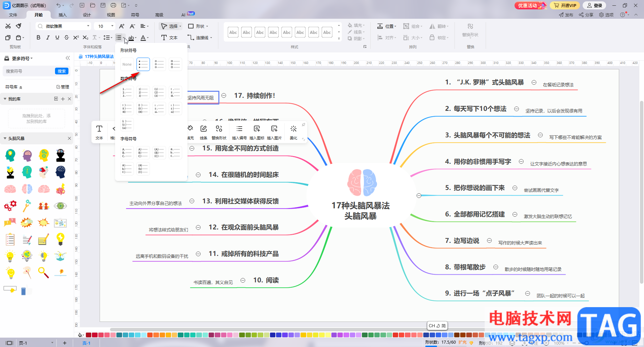
Task: Collapse the node 17. 持续创作!
Action: pyautogui.click(x=224, y=95)
